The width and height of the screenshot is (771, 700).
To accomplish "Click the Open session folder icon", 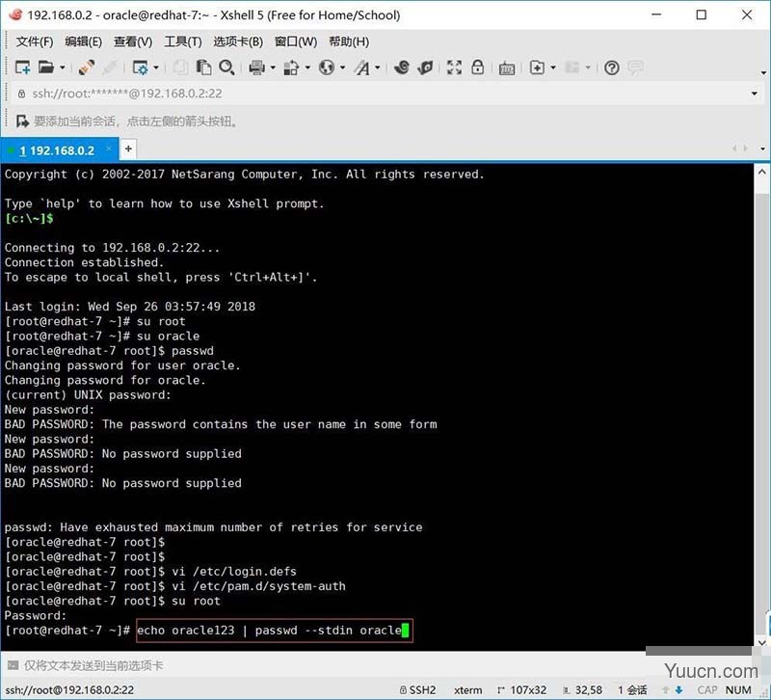I will click(x=45, y=67).
